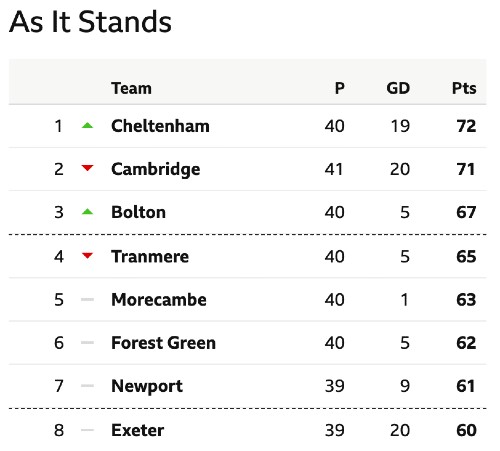Click the Team column header
Image resolution: width=500 pixels, height=451 pixels.
[131, 88]
